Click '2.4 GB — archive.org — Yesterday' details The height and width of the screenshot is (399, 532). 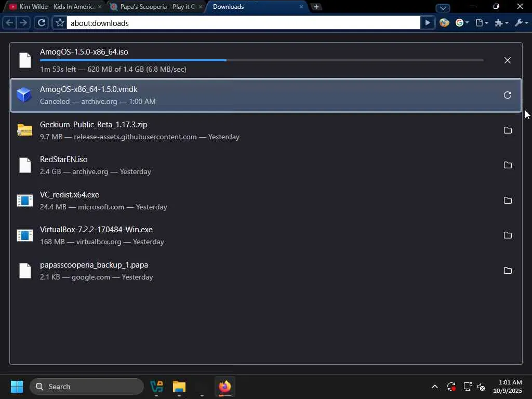[96, 171]
